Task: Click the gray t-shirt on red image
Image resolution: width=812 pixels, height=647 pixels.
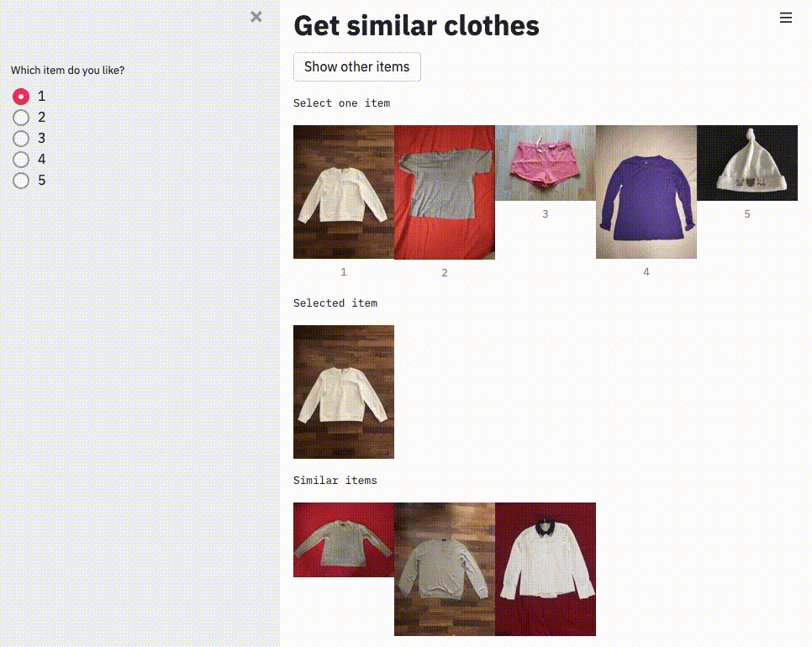Action: click(x=445, y=192)
